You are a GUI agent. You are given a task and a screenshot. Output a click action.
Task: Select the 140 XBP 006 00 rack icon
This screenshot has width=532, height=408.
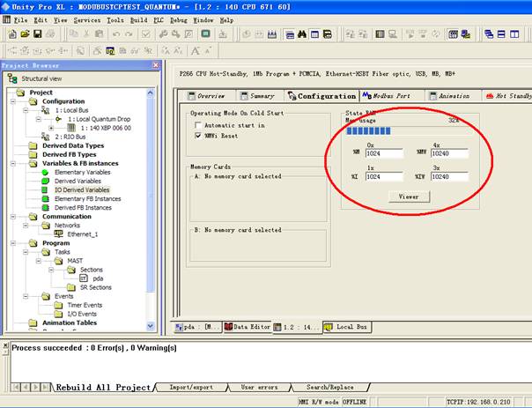coord(72,127)
